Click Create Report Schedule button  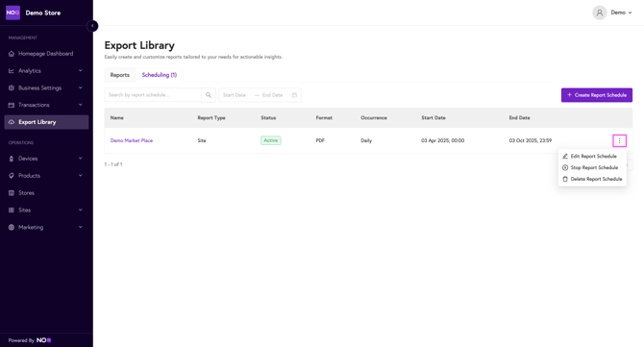(x=597, y=95)
